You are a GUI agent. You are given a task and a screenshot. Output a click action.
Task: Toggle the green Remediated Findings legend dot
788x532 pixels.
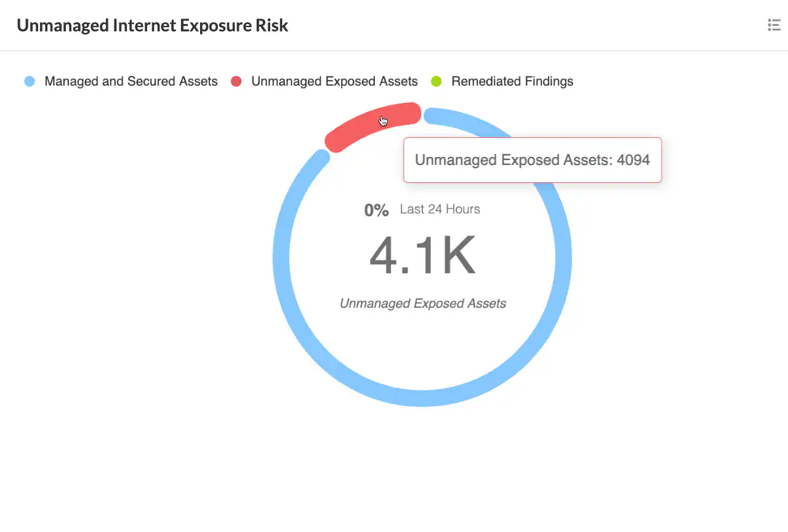tap(436, 81)
